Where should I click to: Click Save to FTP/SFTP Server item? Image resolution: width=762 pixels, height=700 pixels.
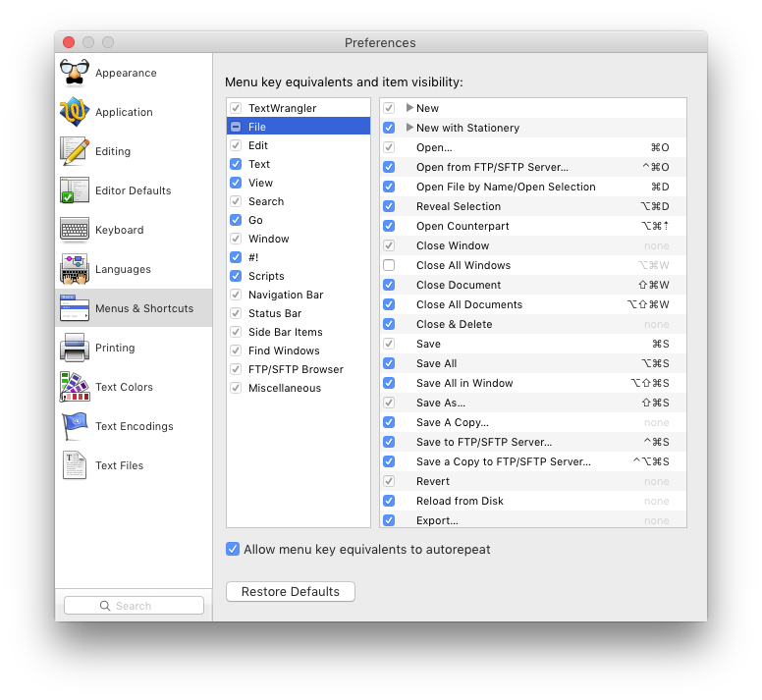tap(533, 442)
